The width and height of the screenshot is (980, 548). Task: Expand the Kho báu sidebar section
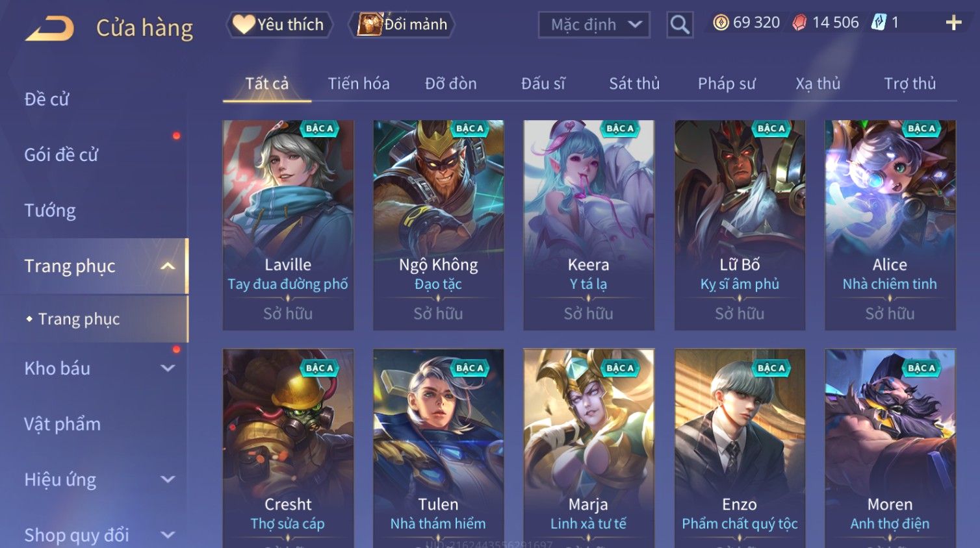click(x=168, y=368)
